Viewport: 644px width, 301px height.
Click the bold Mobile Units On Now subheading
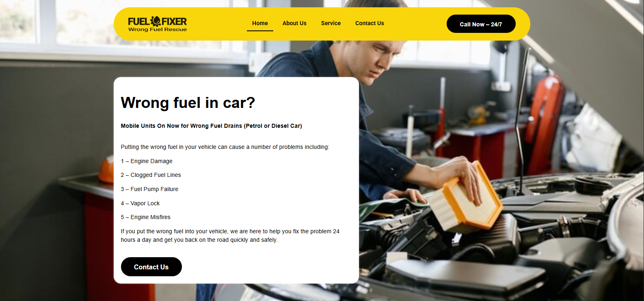211,126
